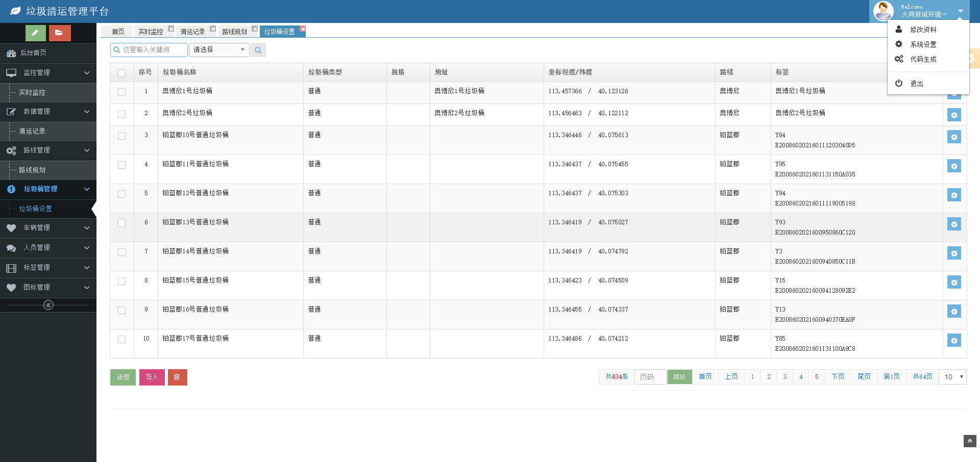Click the back-to-top arrow icon

[x=970, y=441]
